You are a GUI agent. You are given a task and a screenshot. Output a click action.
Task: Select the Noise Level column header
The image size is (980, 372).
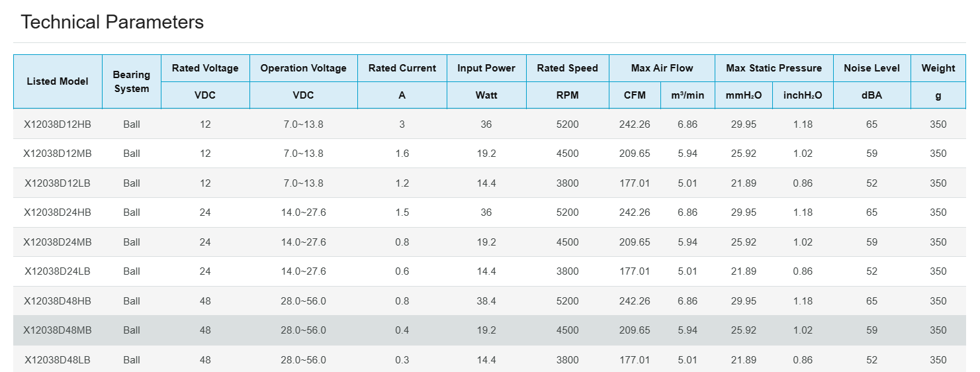(871, 68)
